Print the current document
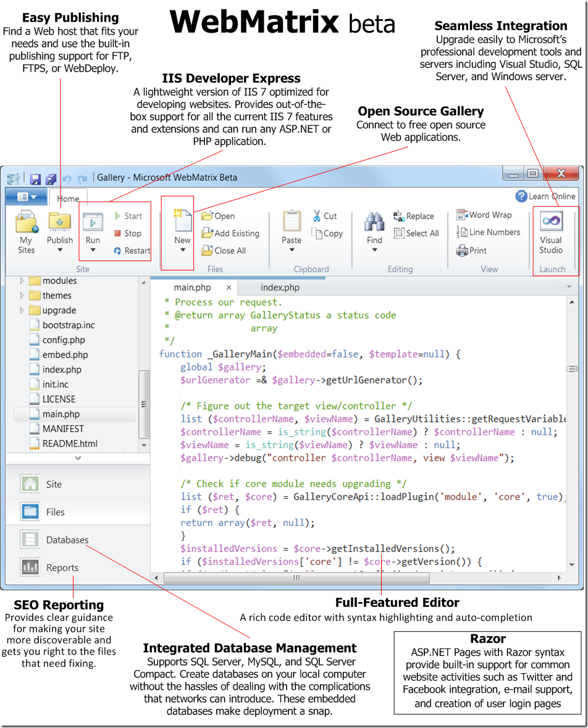 471,251
